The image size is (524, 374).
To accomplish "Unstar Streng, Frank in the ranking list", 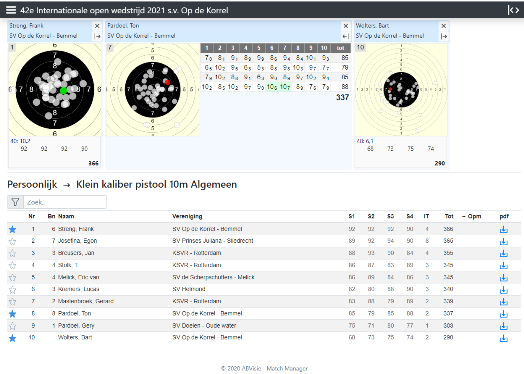I will [x=12, y=229].
